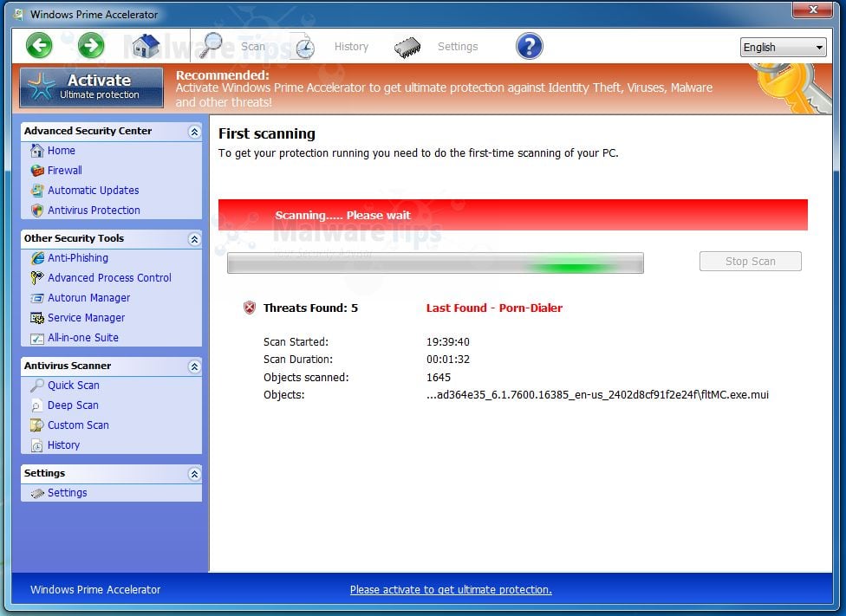846x616 pixels.
Task: Click the star icon on Activate banner
Action: pos(41,87)
